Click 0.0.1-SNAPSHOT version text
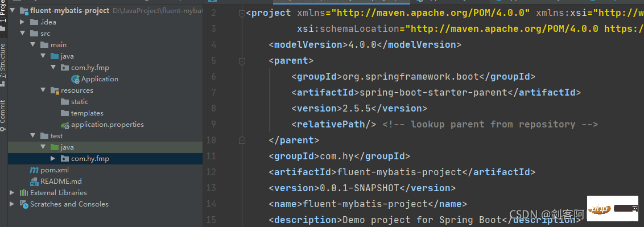The width and height of the screenshot is (644, 227). point(360,188)
